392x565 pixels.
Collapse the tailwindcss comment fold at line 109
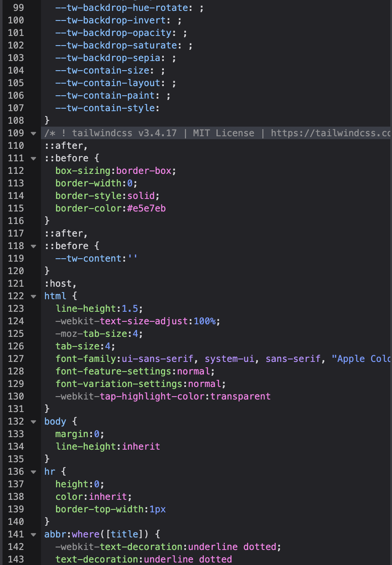pos(33,133)
